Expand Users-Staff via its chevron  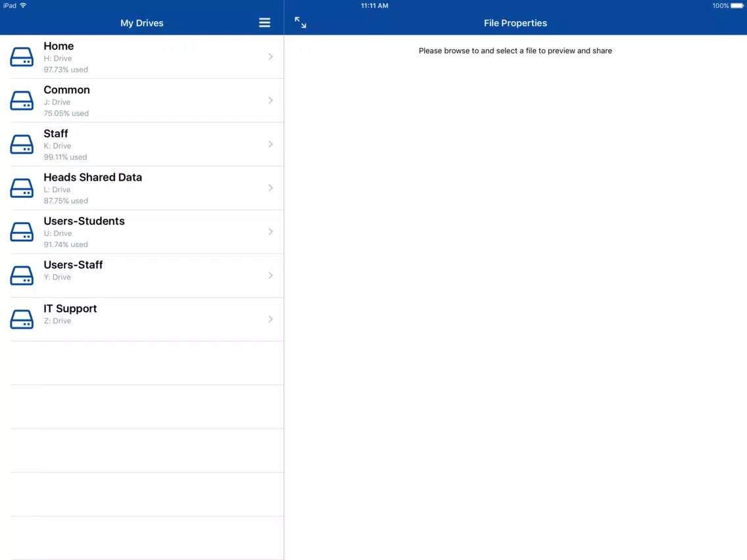click(271, 275)
